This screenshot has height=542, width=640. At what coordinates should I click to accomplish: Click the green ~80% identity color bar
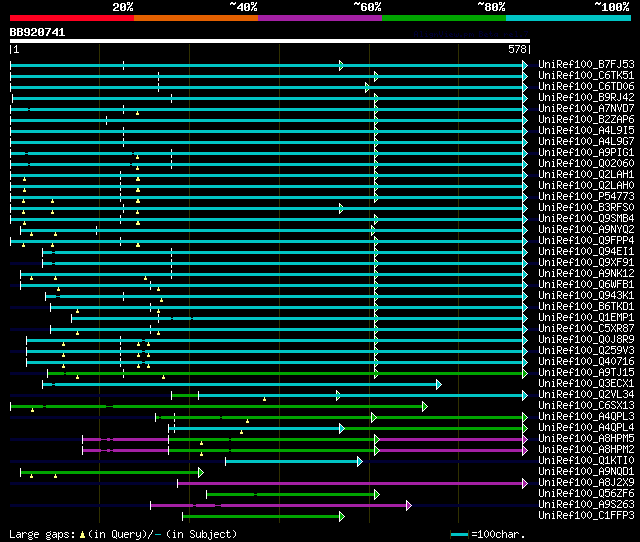pos(444,18)
